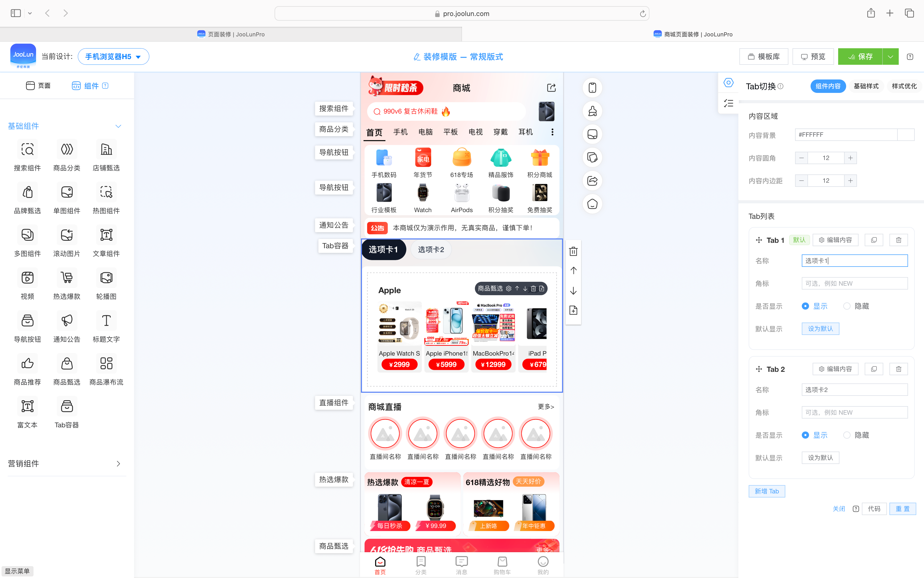Add the 标题文字 title text component

pos(106,321)
